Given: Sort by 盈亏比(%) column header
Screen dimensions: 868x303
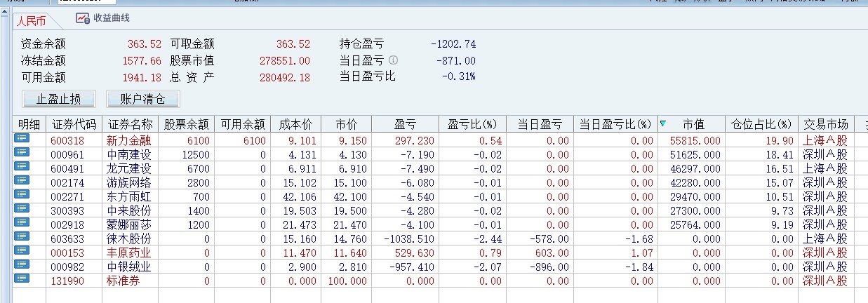Looking at the screenshot, I should click(472, 125).
